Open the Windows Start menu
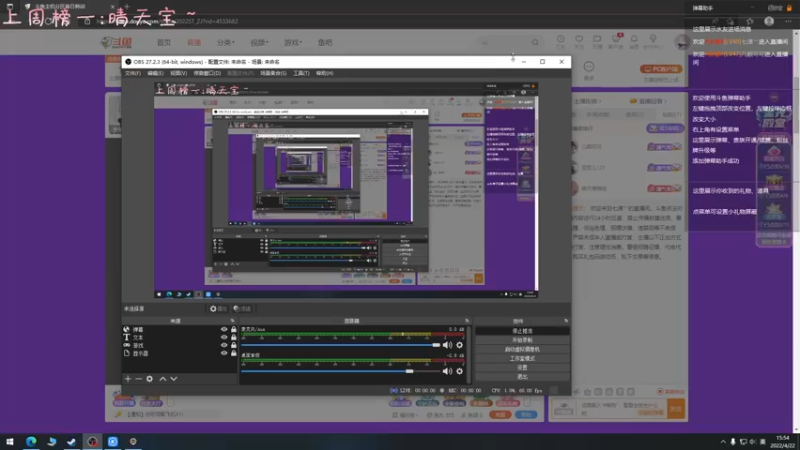 10,441
